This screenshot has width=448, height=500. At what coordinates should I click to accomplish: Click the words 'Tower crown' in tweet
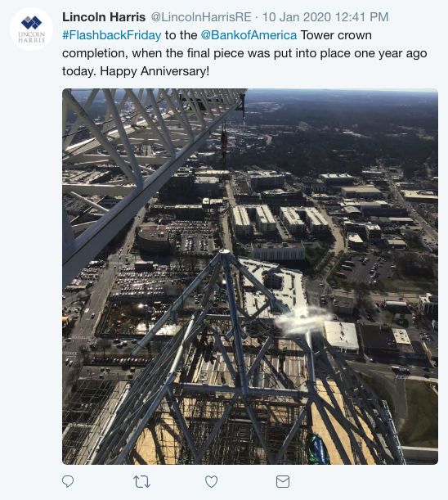coord(336,35)
